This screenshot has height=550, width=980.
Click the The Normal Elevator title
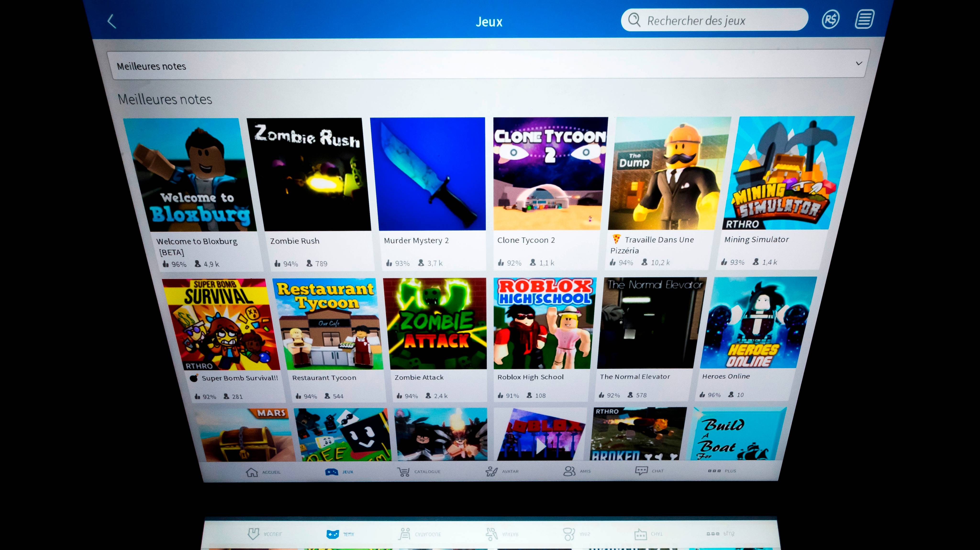(x=635, y=377)
